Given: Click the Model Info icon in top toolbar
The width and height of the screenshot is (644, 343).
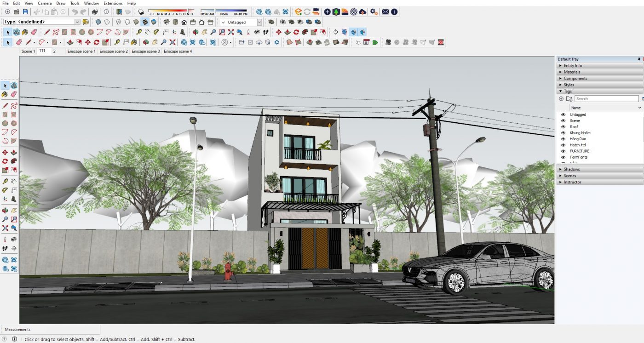Looking at the screenshot, I should [x=106, y=11].
